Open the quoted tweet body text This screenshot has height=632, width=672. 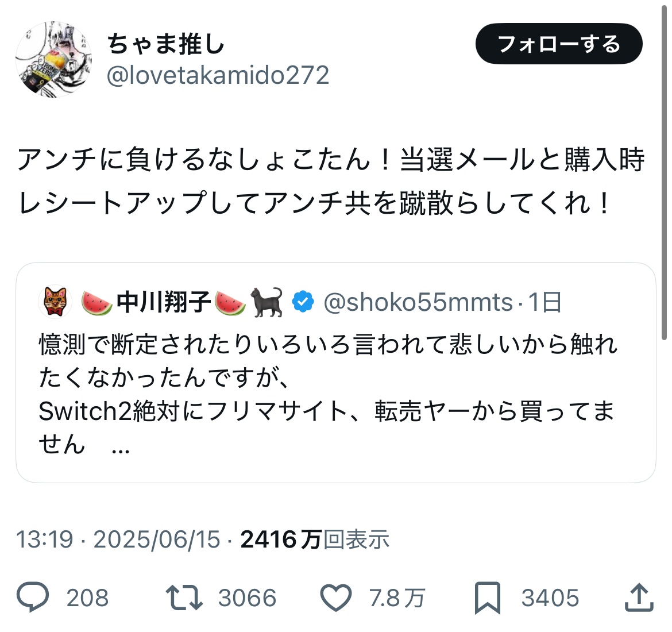point(327,377)
